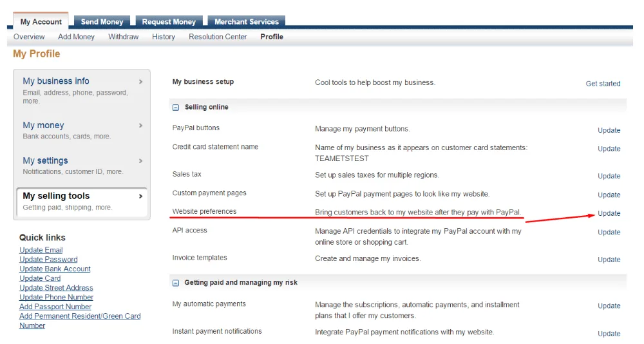
Task: Click the My Profile page heading
Action: pyautogui.click(x=36, y=54)
